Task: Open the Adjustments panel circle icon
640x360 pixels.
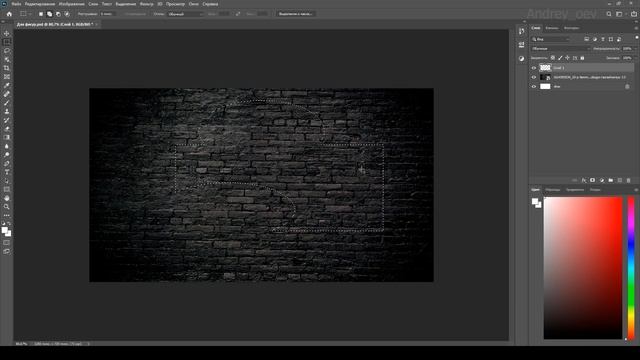Action: click(x=522, y=58)
